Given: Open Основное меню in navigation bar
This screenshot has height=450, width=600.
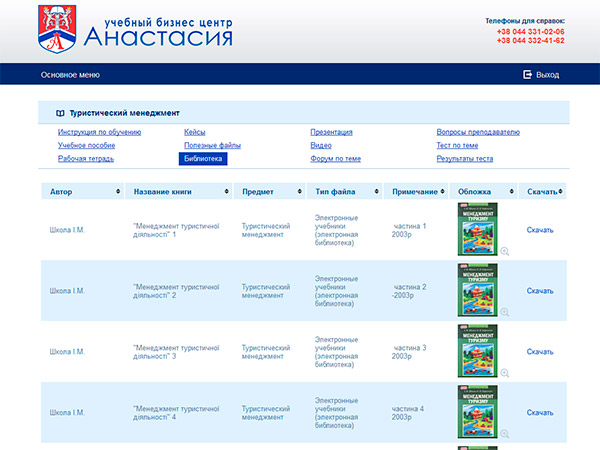Looking at the screenshot, I should click(70, 75).
